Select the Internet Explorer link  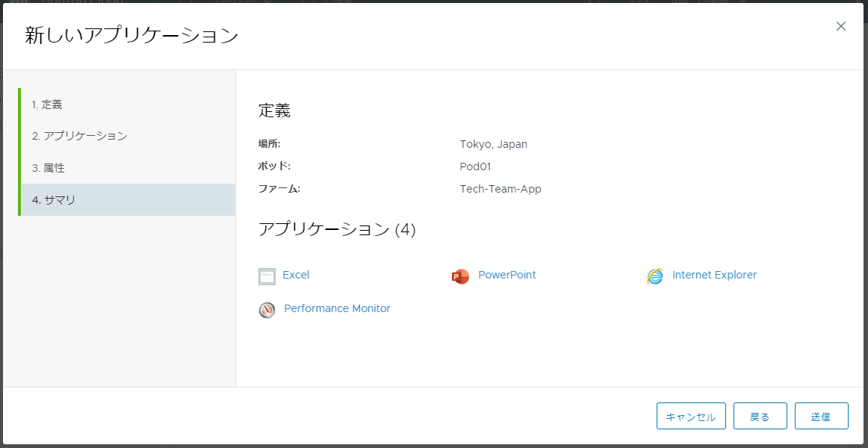tap(714, 275)
